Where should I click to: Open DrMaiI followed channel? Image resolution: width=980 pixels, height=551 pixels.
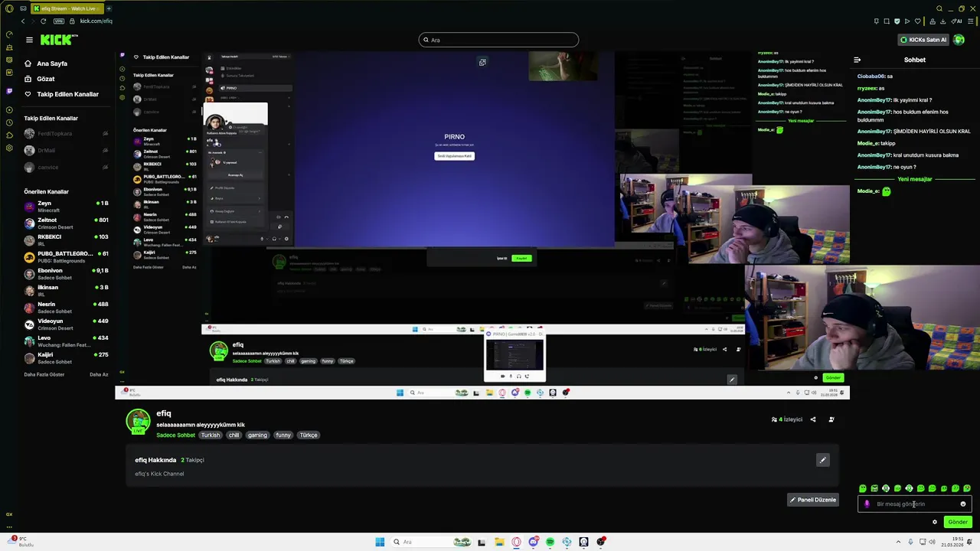(x=65, y=151)
